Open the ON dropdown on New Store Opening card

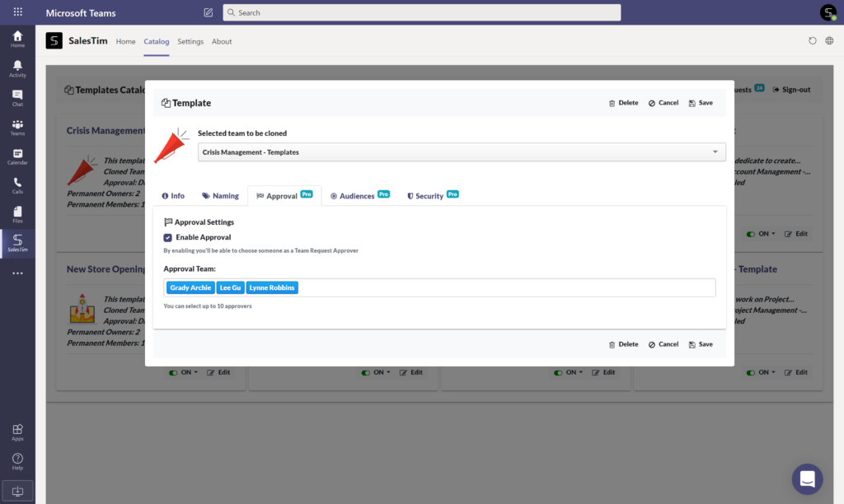(196, 372)
